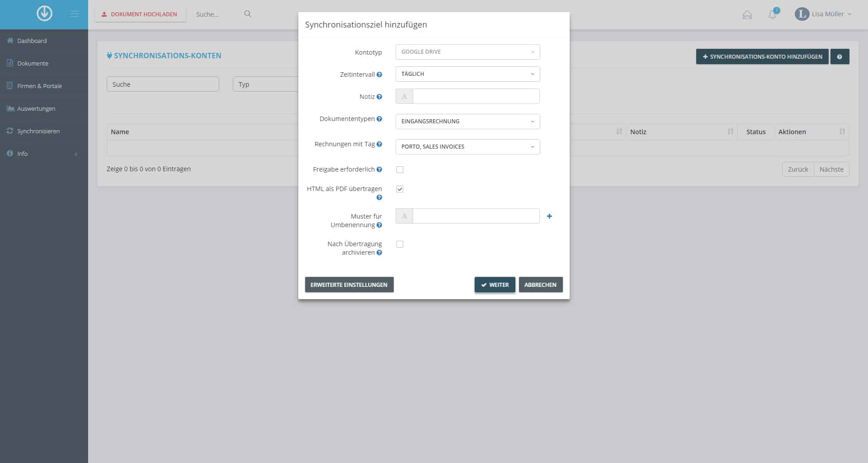
Task: Show help for Muster für Umbenennung
Action: pos(379,225)
